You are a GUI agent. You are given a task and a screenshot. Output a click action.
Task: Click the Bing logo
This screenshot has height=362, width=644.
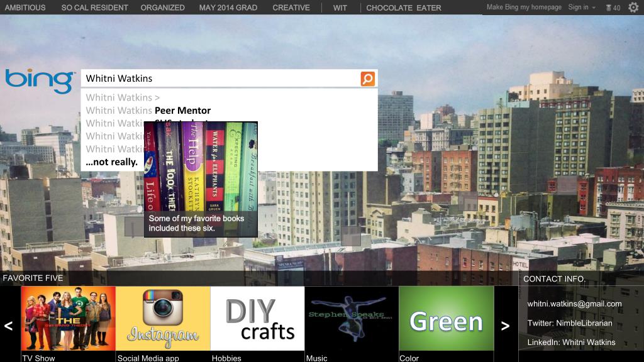tap(40, 81)
